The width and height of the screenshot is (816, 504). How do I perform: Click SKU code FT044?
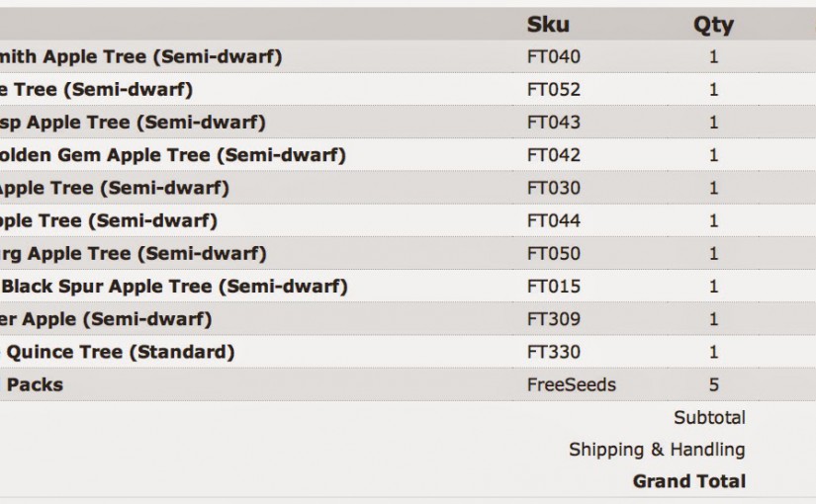pos(554,220)
